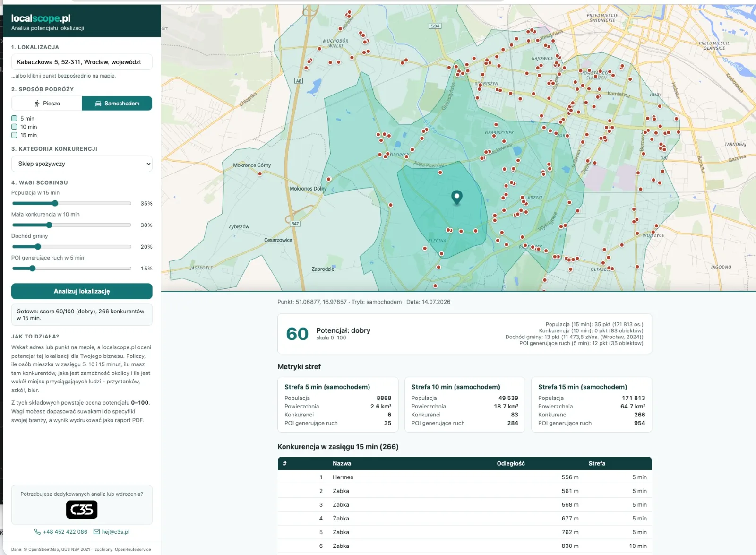Screen dimensions: 756x555
Task: Click the Strefa 5 min (samochodem) card
Action: 338,405
